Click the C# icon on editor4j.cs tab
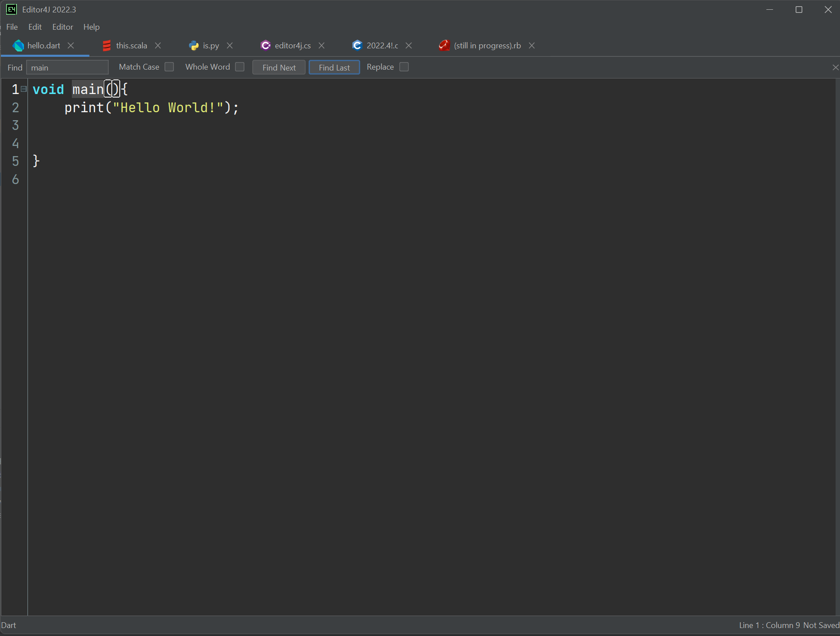 (x=266, y=46)
